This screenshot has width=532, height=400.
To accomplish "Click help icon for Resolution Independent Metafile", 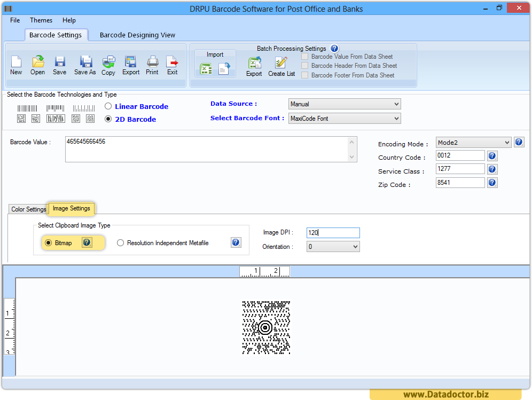I will (x=236, y=242).
